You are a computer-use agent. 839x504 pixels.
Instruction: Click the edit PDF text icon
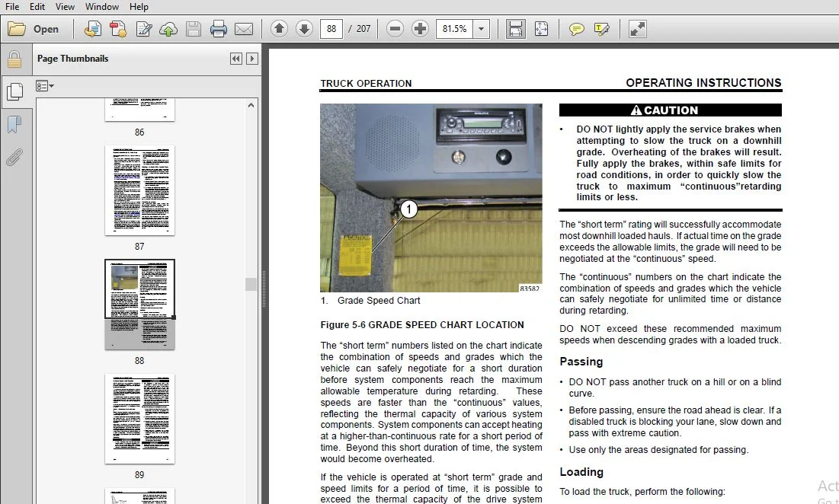coord(143,29)
